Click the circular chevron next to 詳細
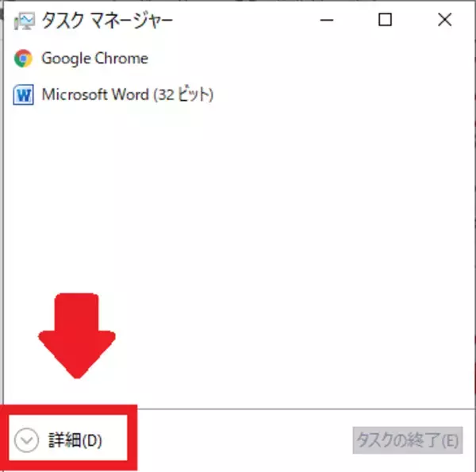 (x=26, y=439)
